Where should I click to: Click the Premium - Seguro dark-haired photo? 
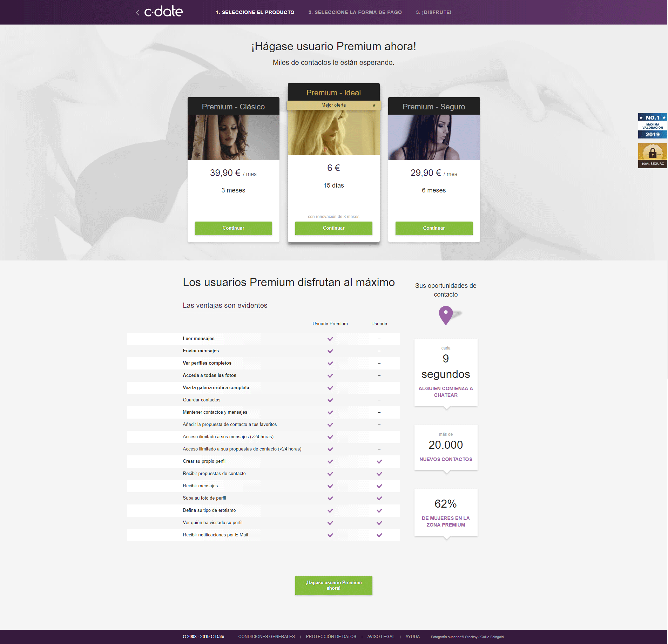pyautogui.click(x=434, y=137)
